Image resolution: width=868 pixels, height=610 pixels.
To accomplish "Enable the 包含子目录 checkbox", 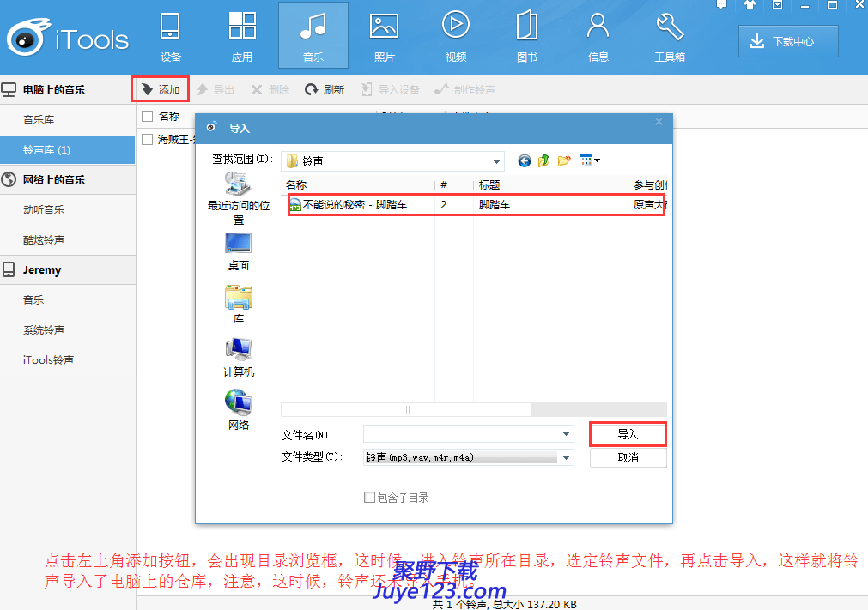I will (369, 498).
